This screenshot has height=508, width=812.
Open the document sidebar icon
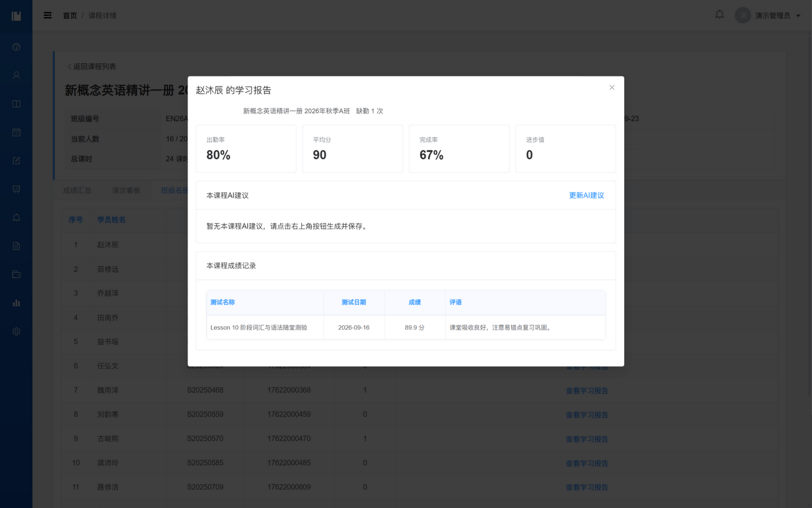16,246
